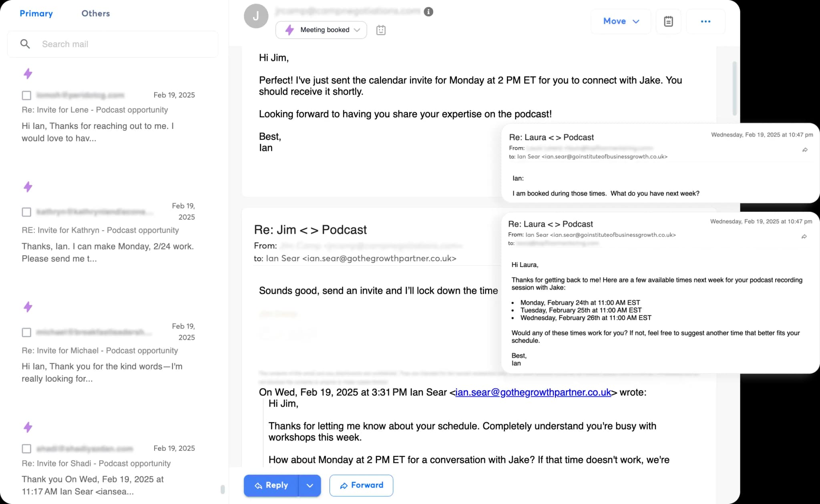Click the sender info icon beside the email address

click(428, 12)
